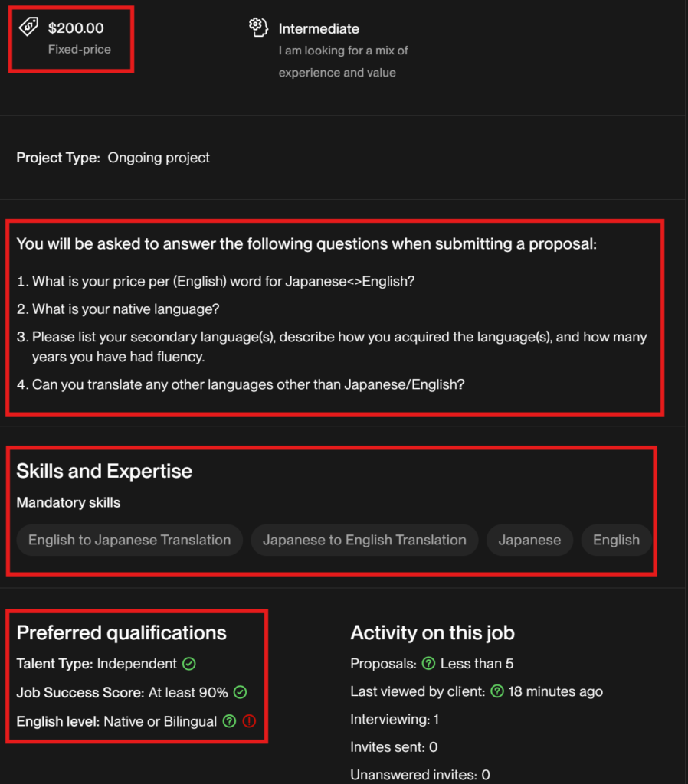Open the help icon next to Last viewed by client
This screenshot has height=784, width=688.
coord(497,692)
